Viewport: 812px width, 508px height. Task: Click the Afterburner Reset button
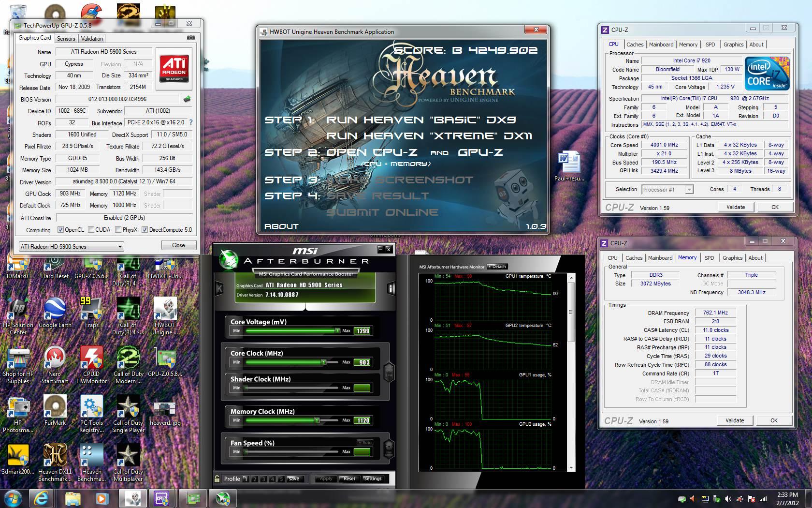tap(349, 478)
